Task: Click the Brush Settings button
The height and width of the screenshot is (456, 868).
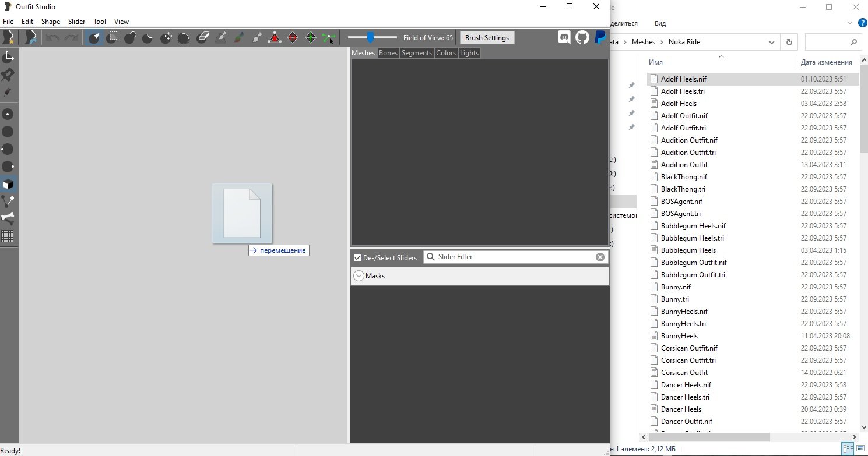Action: [487, 38]
